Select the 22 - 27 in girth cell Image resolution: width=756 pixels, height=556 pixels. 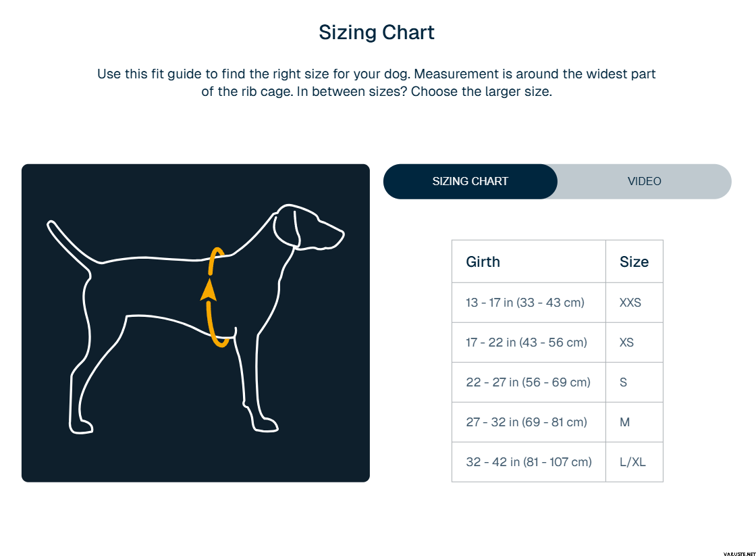coord(528,382)
